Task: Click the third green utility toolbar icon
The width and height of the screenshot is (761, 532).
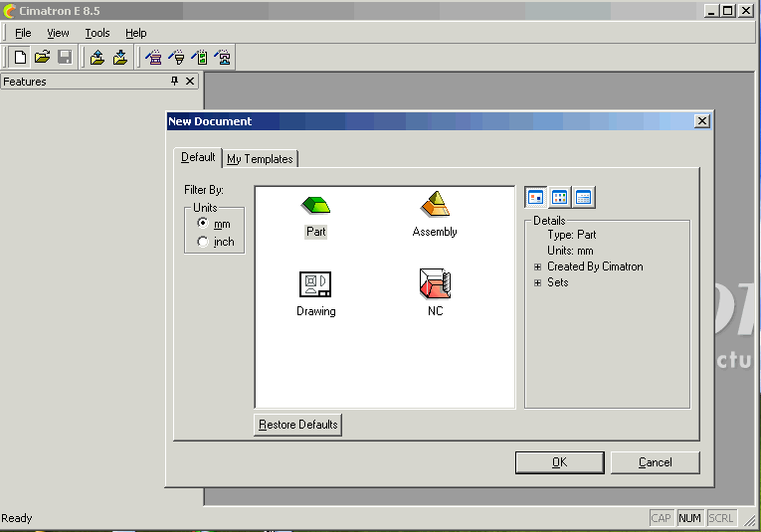Action: 200,58
